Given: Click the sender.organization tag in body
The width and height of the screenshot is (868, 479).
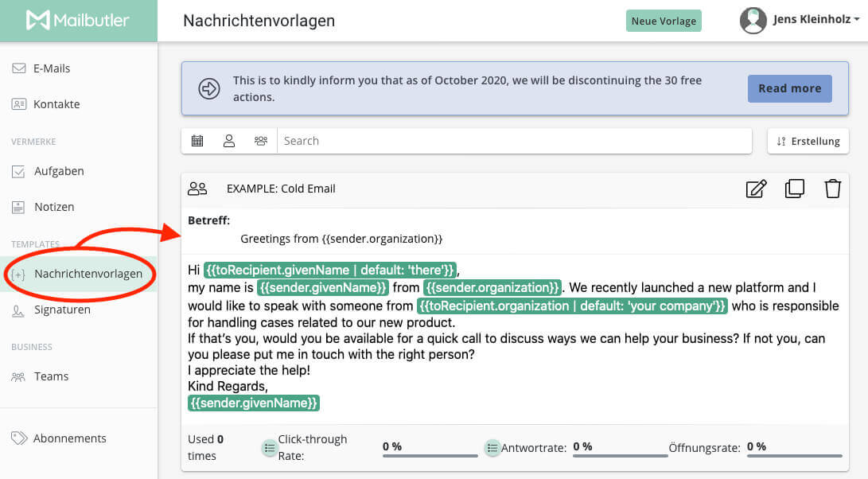Looking at the screenshot, I should point(492,287).
